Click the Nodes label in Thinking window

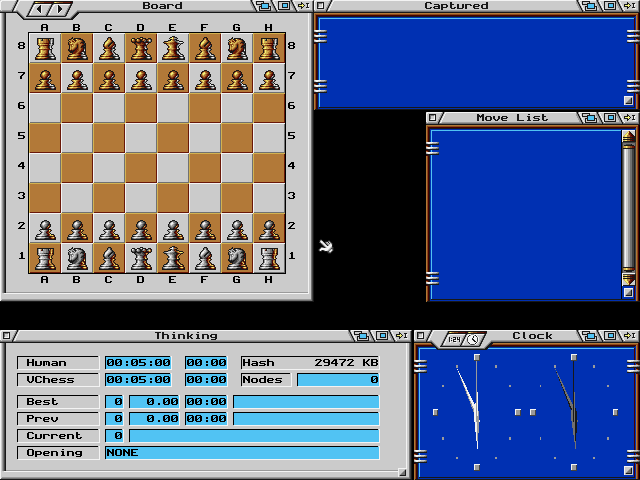[x=266, y=380]
